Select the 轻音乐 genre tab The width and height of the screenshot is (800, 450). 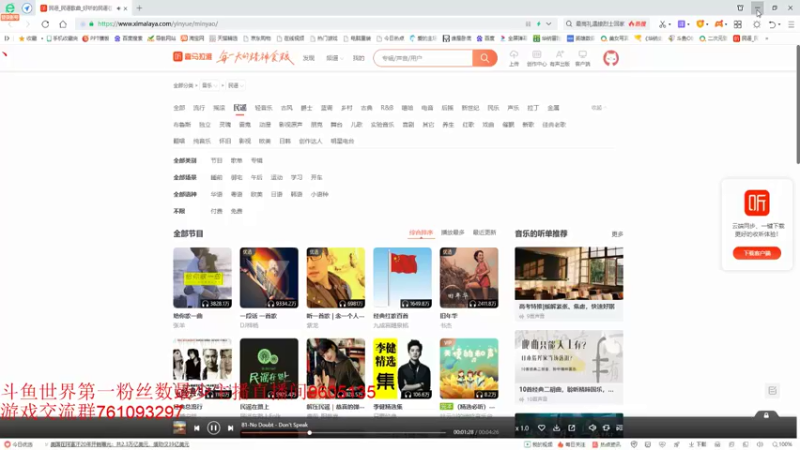[263, 108]
